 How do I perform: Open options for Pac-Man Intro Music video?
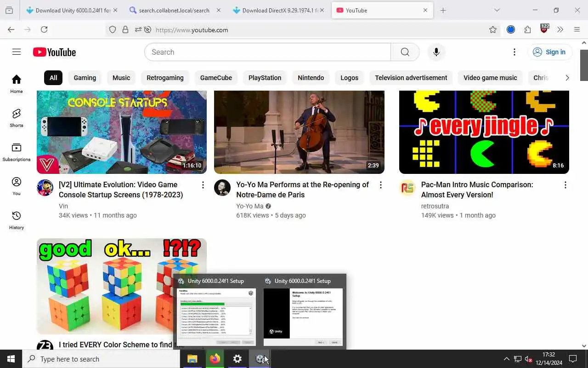pos(565,185)
